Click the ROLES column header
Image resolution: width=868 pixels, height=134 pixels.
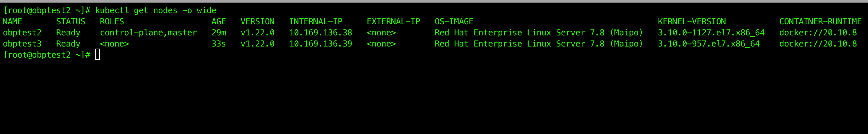pos(112,22)
